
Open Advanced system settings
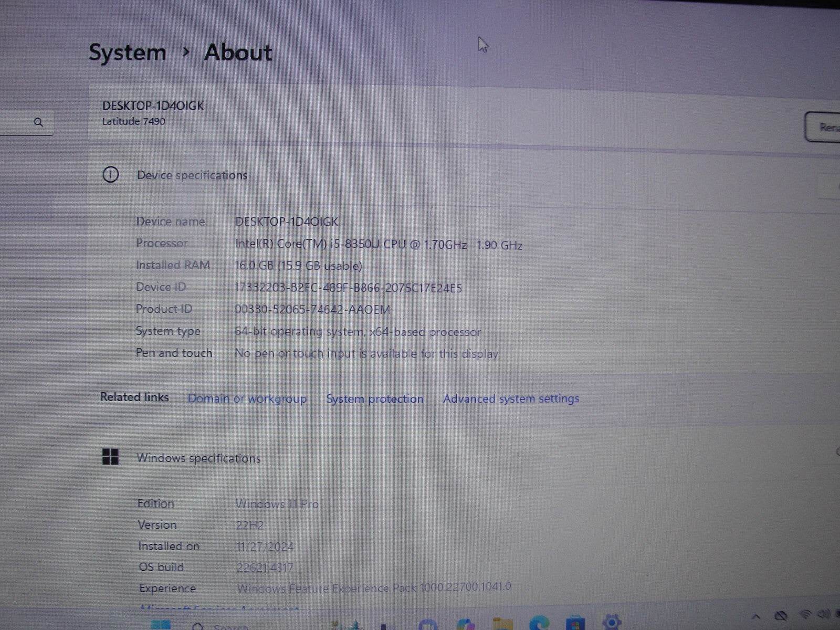click(511, 399)
